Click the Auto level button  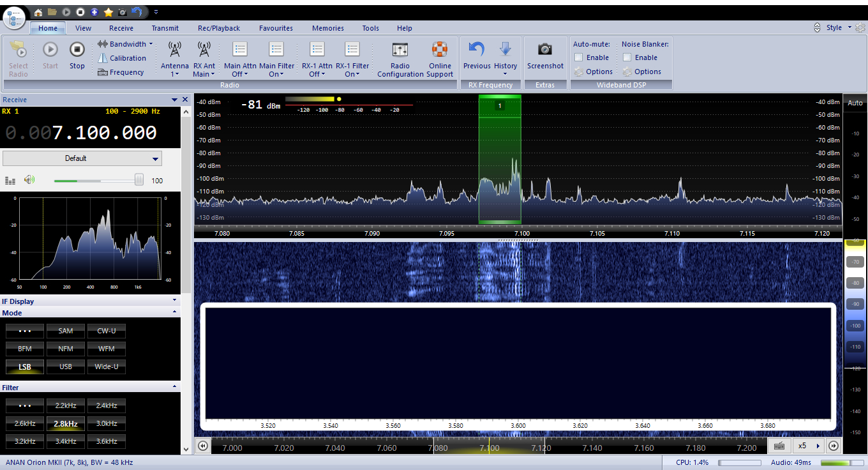tap(855, 103)
